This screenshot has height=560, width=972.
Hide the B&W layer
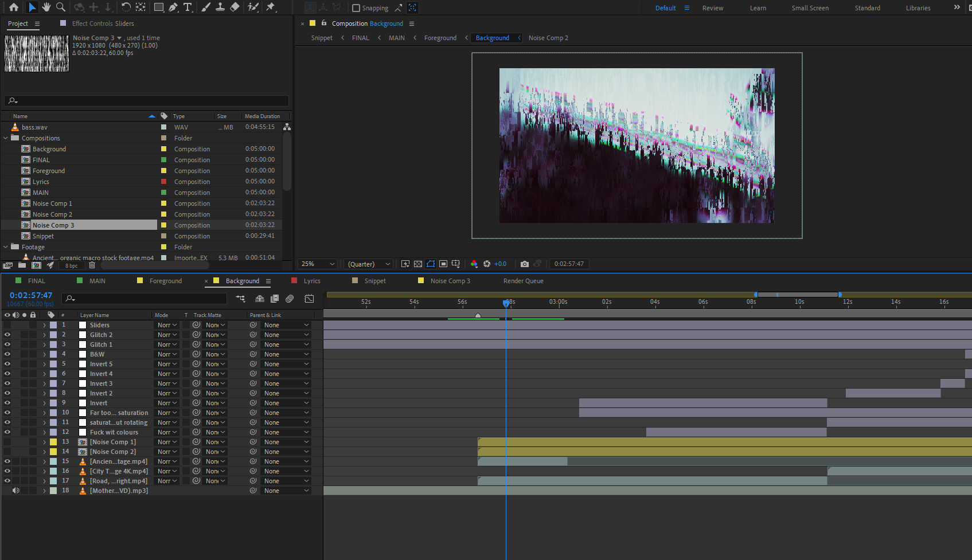(7, 354)
